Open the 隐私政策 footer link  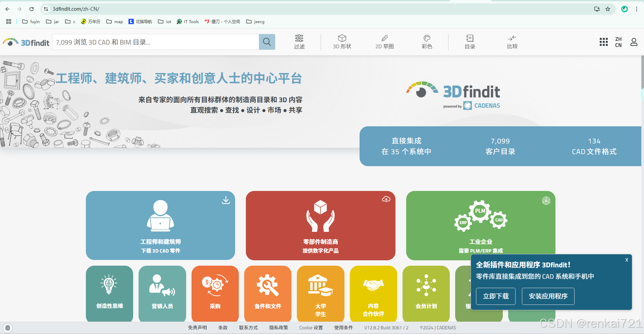click(278, 328)
